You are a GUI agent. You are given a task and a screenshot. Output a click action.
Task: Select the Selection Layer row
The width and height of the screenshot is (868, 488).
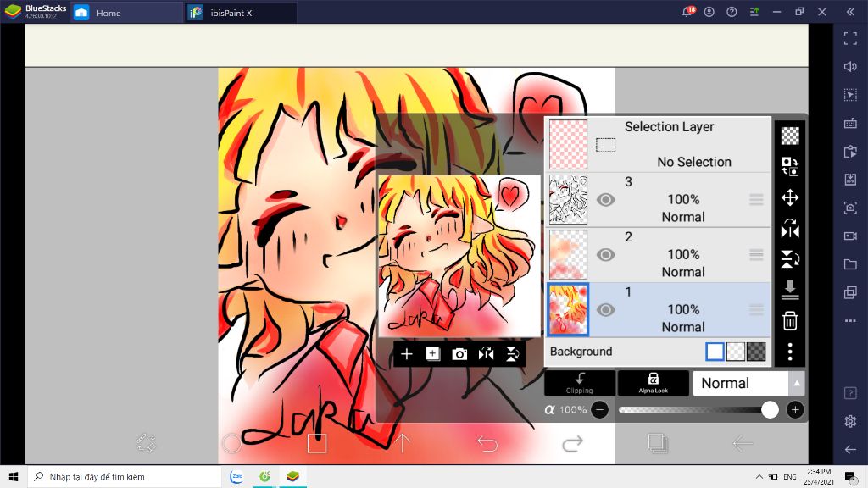pyautogui.click(x=658, y=144)
